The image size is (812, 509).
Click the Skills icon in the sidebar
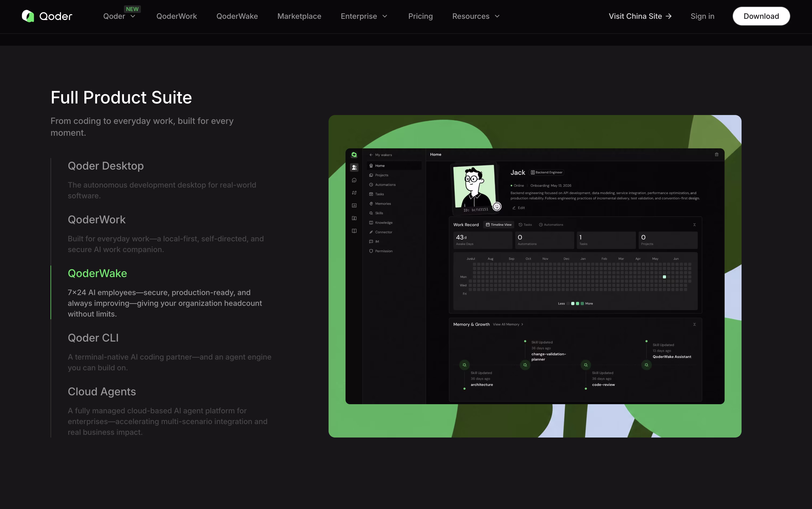tap(371, 213)
